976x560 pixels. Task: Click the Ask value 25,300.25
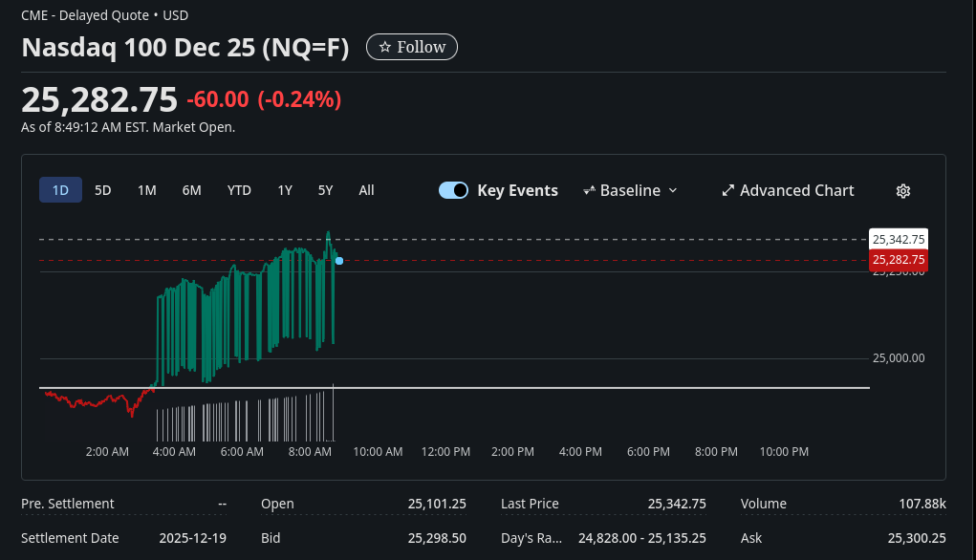pos(917,538)
